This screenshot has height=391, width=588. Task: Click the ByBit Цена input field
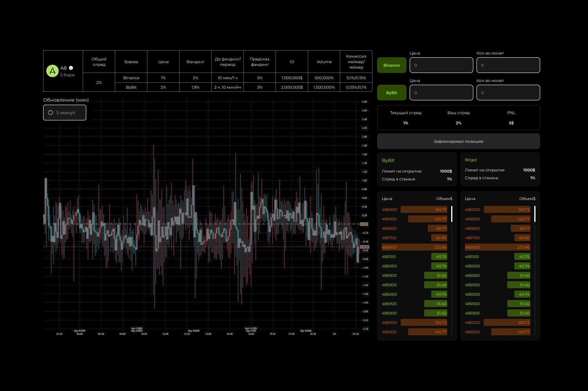pyautogui.click(x=441, y=93)
